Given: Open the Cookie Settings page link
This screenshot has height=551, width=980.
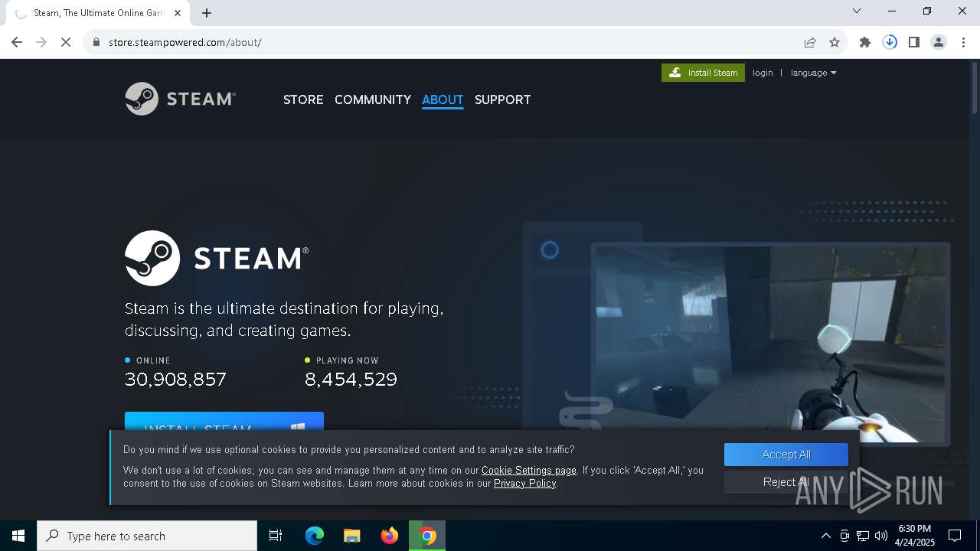Looking at the screenshot, I should point(529,471).
